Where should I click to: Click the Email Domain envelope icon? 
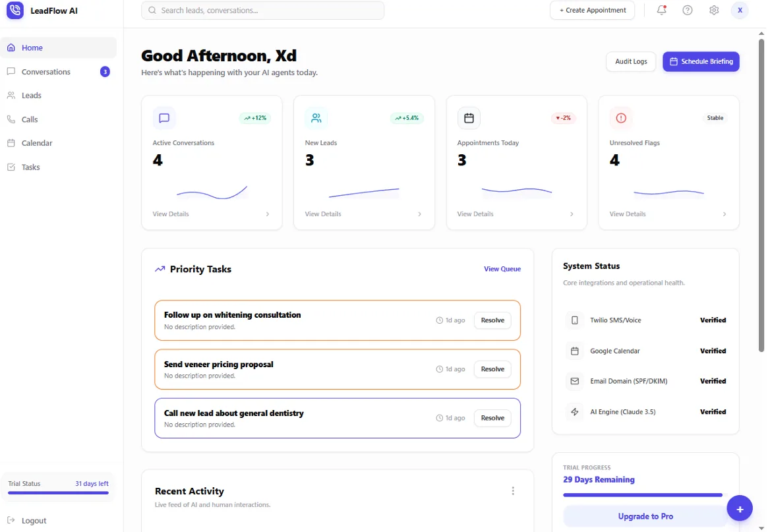pos(575,381)
